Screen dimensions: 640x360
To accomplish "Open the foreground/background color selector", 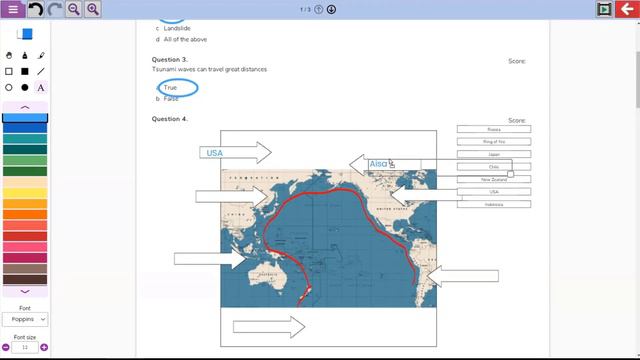I will (x=25, y=34).
